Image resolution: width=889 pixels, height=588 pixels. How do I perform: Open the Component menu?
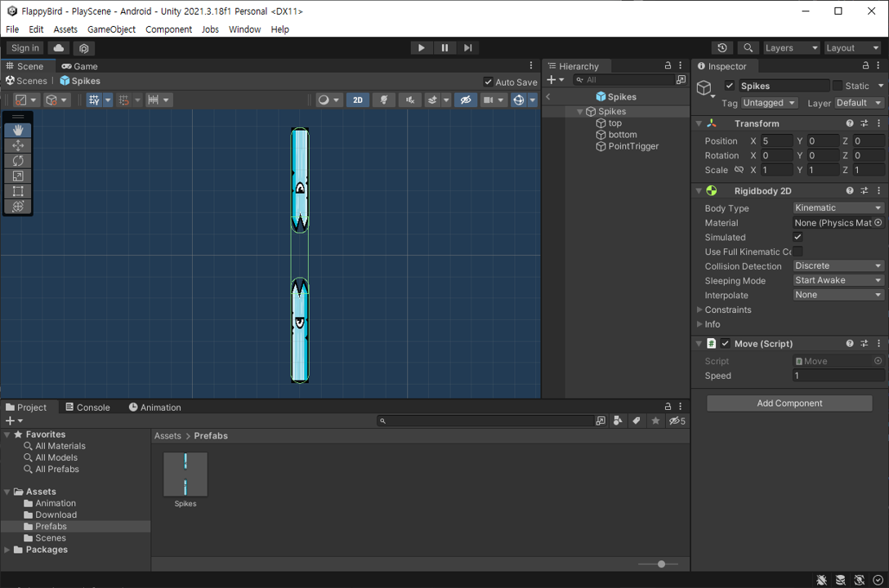(x=168, y=29)
